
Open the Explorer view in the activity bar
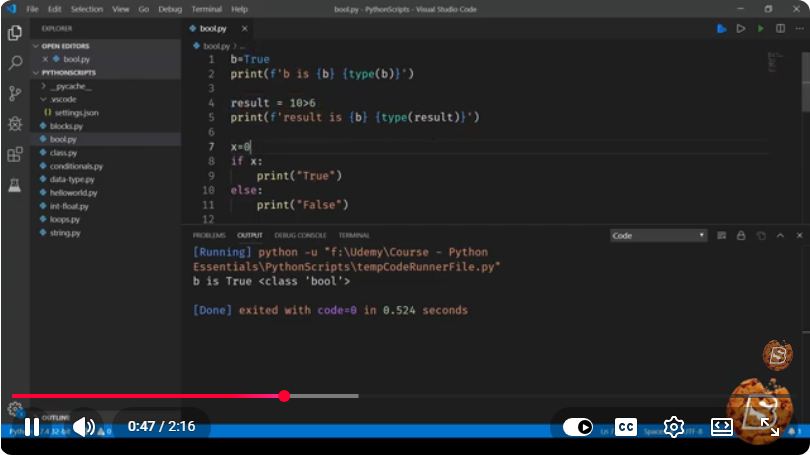click(x=14, y=33)
